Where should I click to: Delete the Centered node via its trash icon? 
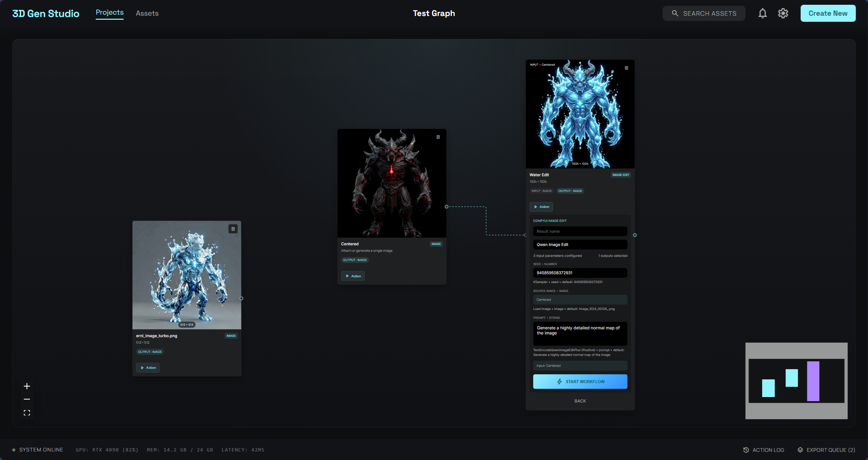(x=438, y=137)
